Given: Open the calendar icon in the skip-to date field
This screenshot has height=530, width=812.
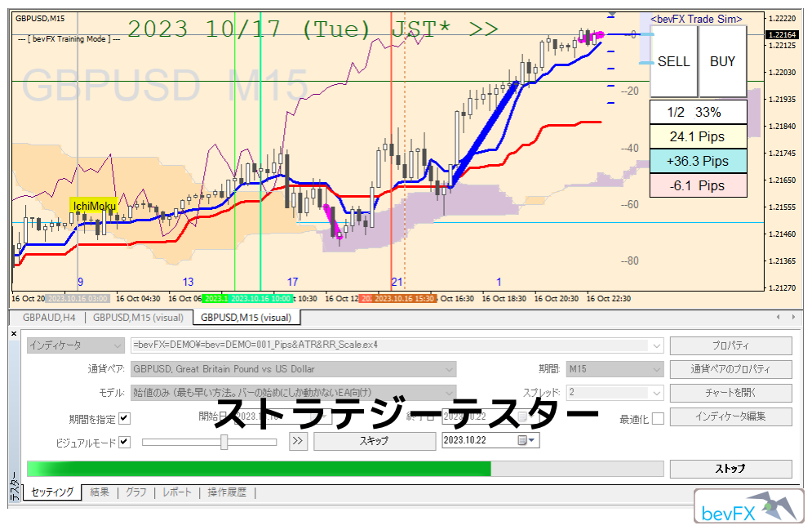Looking at the screenshot, I should [522, 440].
